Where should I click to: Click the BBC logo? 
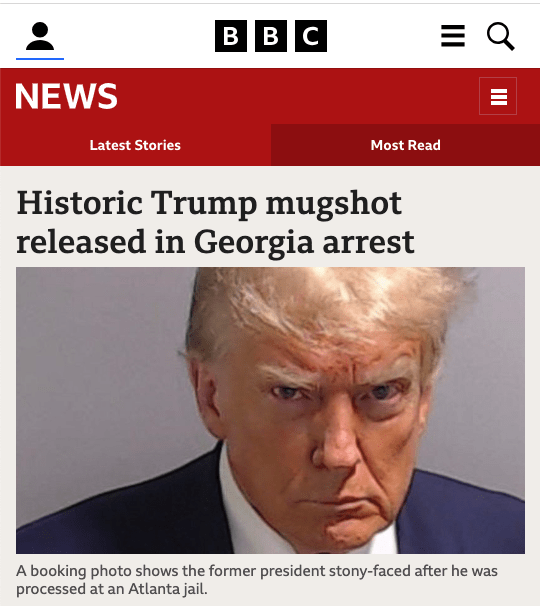click(x=271, y=36)
